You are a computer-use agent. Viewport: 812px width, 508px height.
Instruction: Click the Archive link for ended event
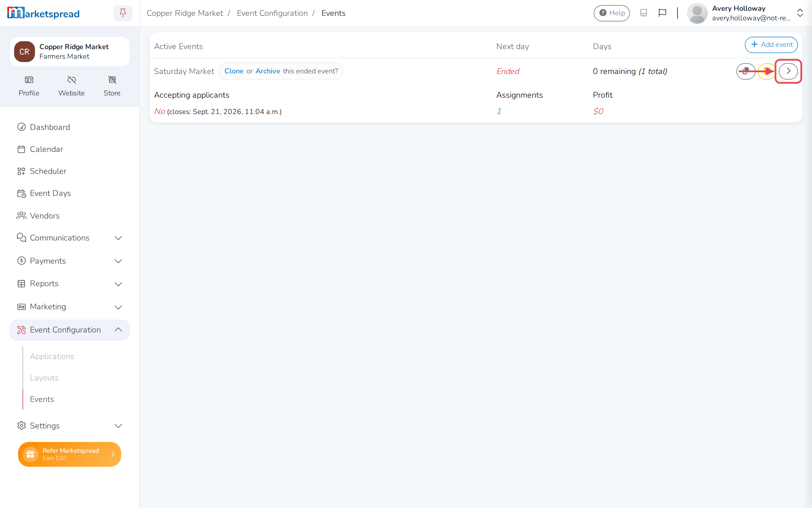pos(268,71)
